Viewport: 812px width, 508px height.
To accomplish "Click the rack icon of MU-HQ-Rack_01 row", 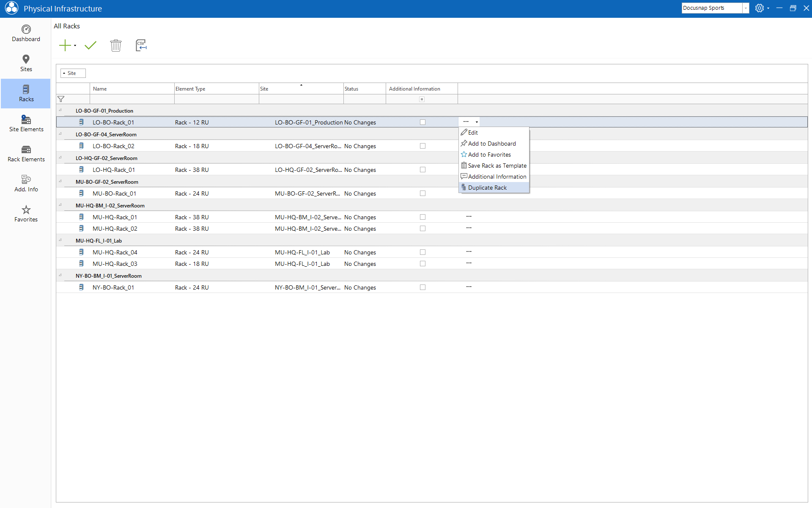I will tap(81, 217).
